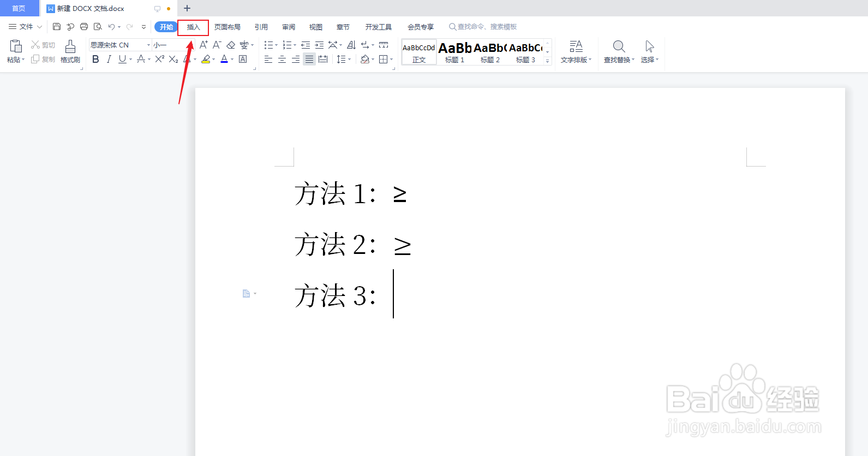Select the Format Painter (格式刷) brush

click(x=70, y=52)
